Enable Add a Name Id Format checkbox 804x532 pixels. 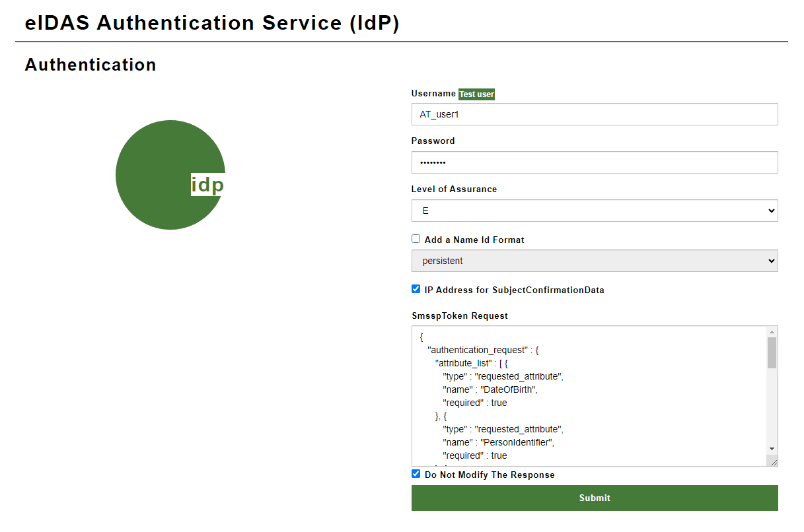[416, 239]
